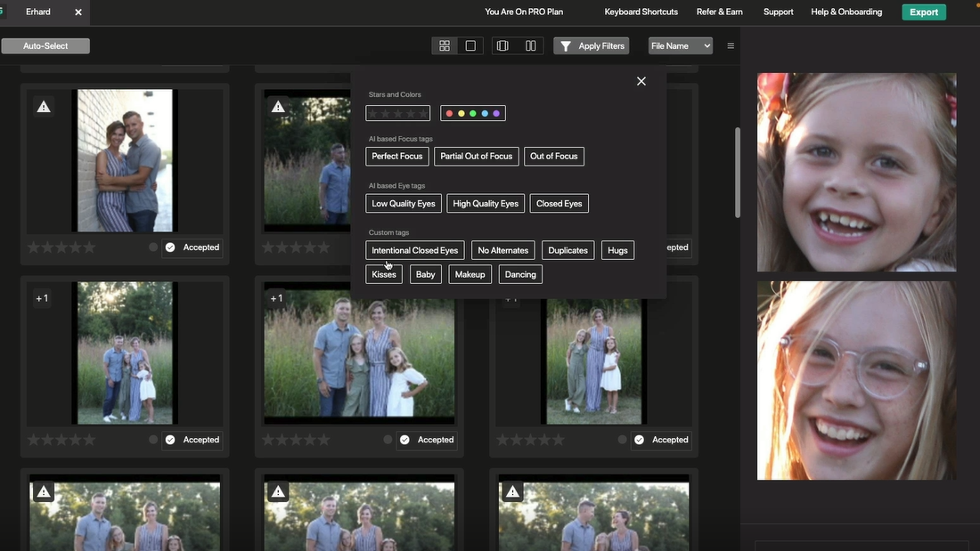
Task: Rate the brick-wall couple photo with stars
Action: point(61,247)
